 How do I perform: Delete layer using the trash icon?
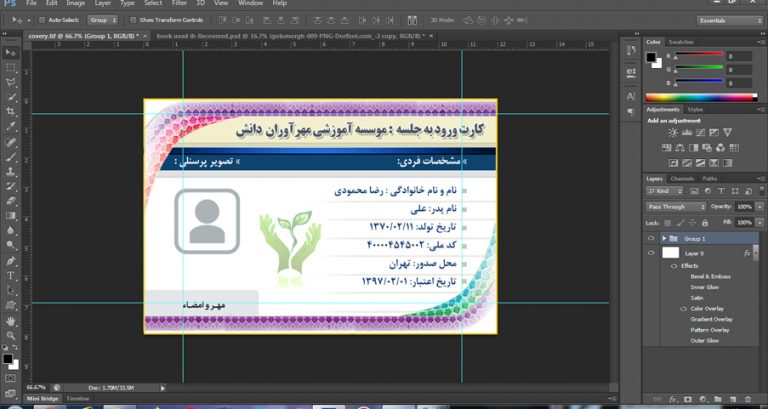click(x=747, y=400)
